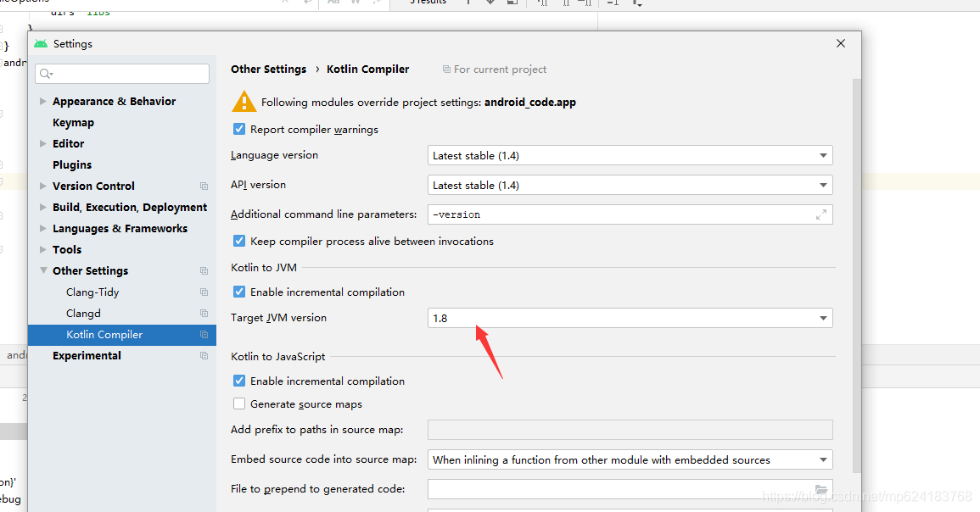This screenshot has width=980, height=512.
Task: Click the search magnifier icon in settings
Action: coord(47,74)
